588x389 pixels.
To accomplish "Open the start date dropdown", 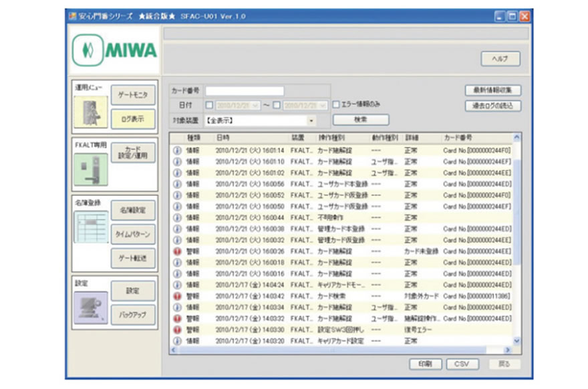I will click(x=255, y=106).
